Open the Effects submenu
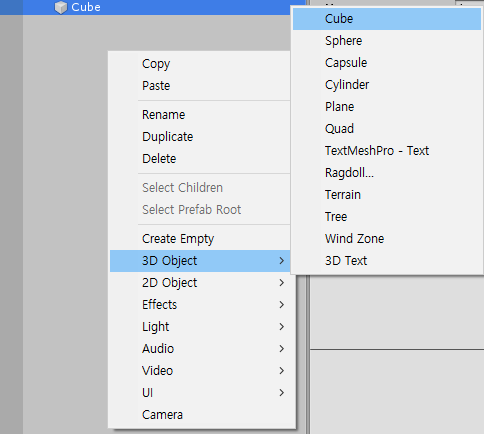This screenshot has height=434, width=484. [x=202, y=305]
